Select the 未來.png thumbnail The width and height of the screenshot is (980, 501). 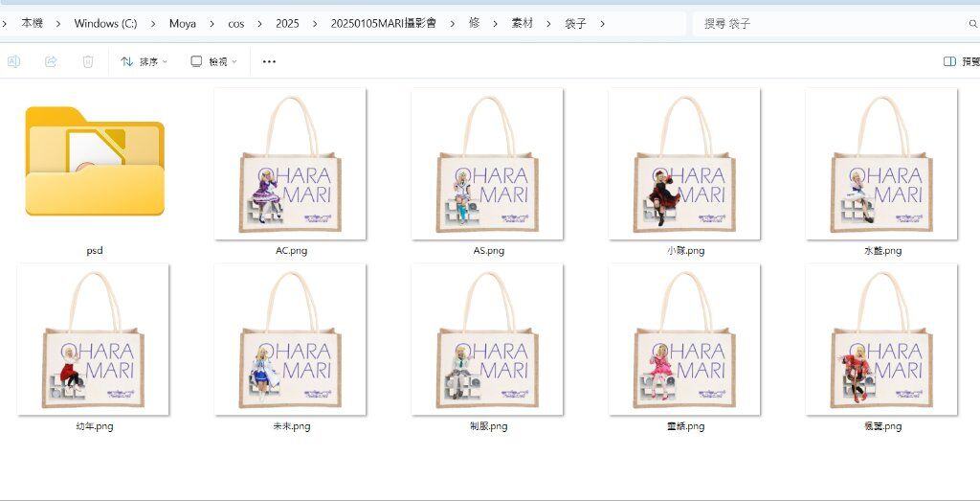[x=291, y=340]
